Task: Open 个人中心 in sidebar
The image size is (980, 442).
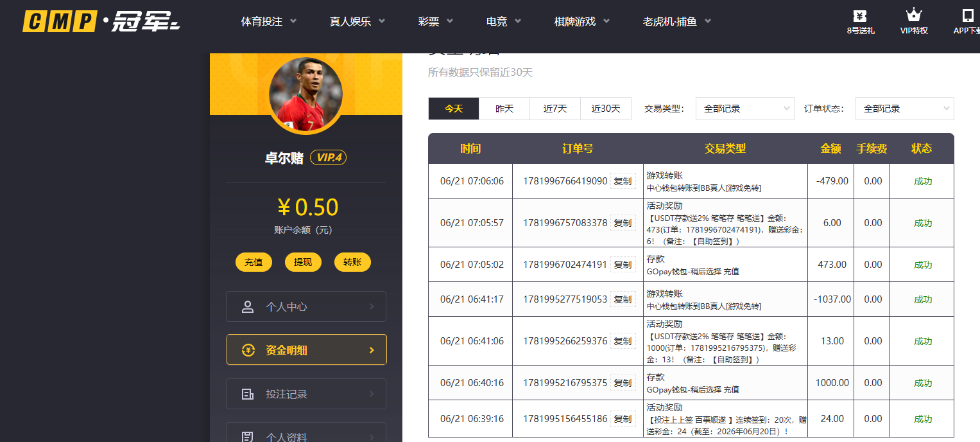Action: click(x=306, y=306)
